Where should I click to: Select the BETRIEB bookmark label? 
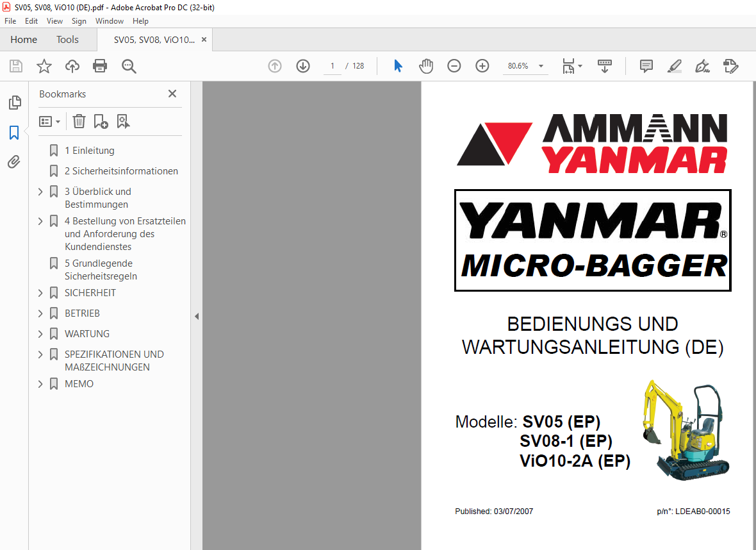click(x=83, y=313)
